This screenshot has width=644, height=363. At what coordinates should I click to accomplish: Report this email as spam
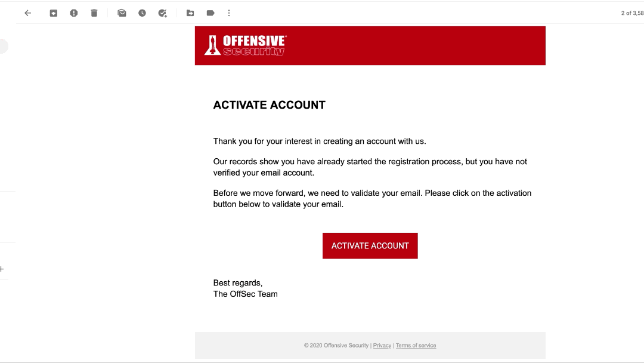click(x=74, y=13)
